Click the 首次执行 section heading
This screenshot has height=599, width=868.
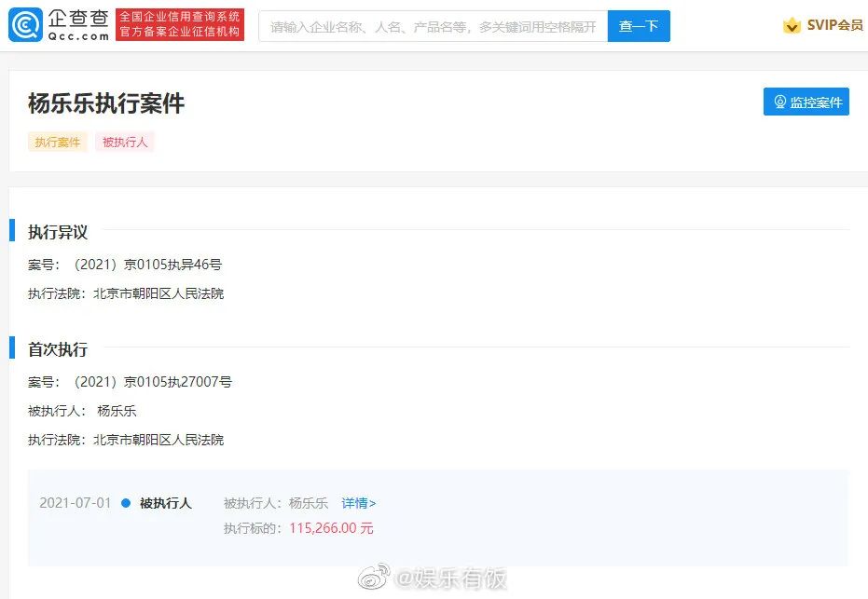point(58,349)
